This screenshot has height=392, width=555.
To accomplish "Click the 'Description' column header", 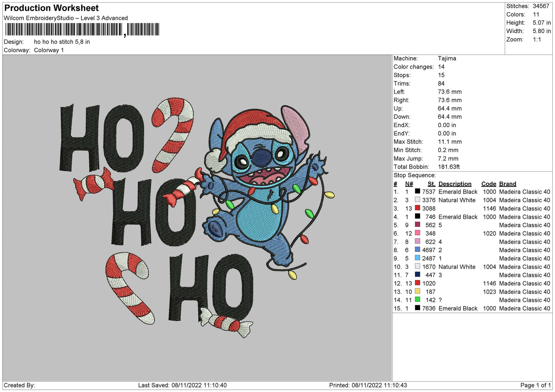I will [x=455, y=184].
